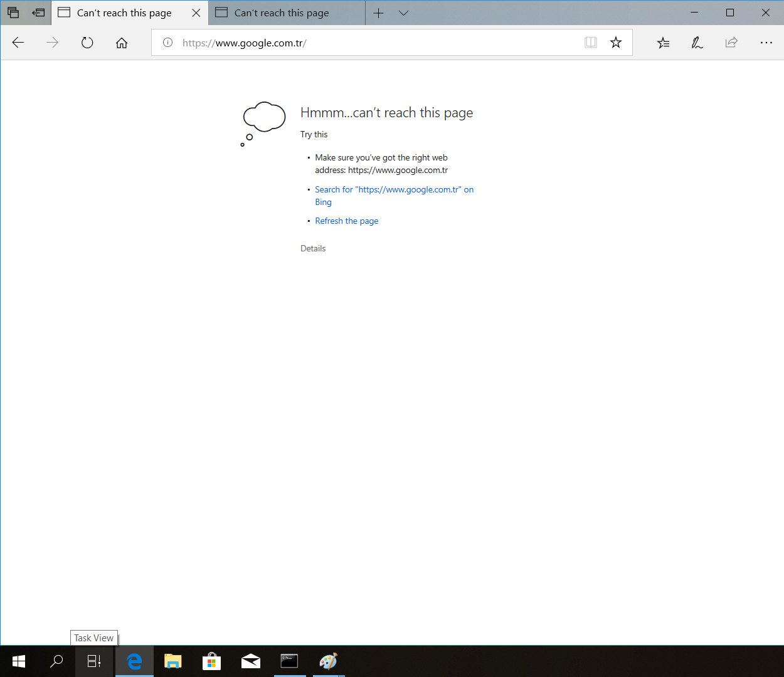Switch to the Command Prompt window
The image size is (784, 677).
tap(290, 661)
